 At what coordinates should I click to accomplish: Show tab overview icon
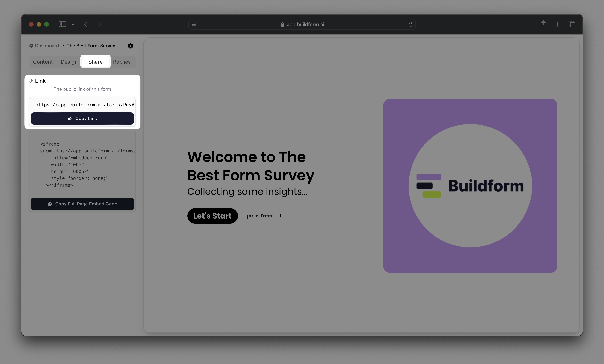[572, 24]
